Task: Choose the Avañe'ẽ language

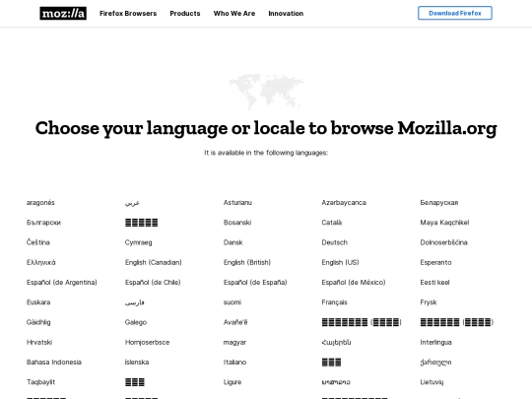Action: point(235,322)
